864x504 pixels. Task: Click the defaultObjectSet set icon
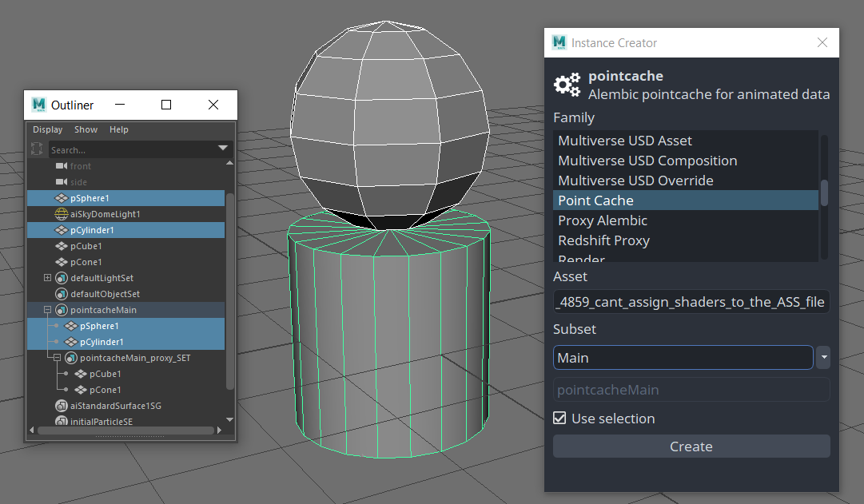click(x=62, y=294)
